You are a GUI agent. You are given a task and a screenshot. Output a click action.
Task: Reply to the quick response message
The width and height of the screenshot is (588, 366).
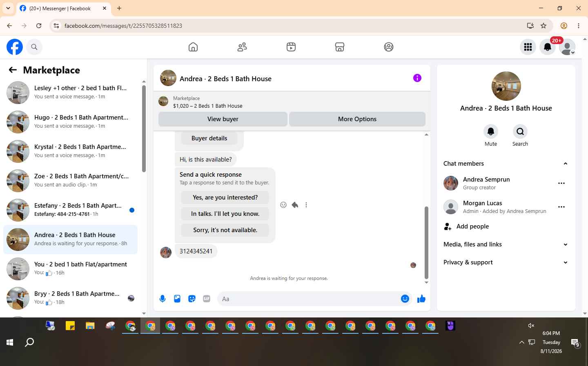pos(295,205)
